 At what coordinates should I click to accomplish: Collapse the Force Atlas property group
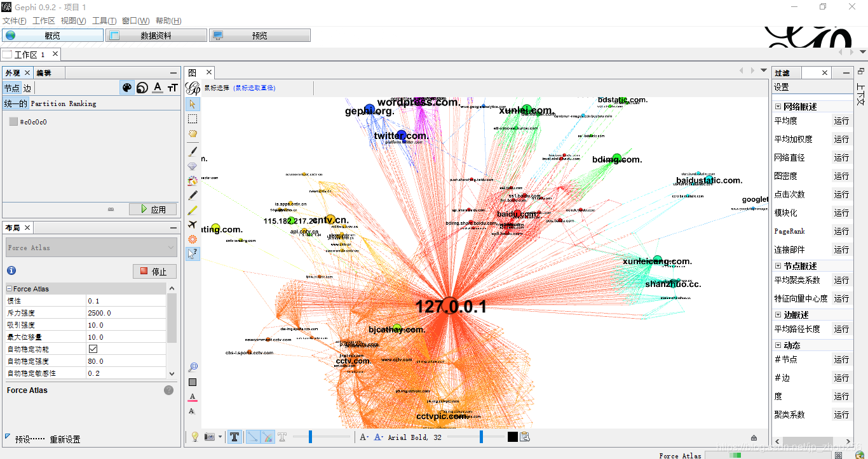coord(10,289)
